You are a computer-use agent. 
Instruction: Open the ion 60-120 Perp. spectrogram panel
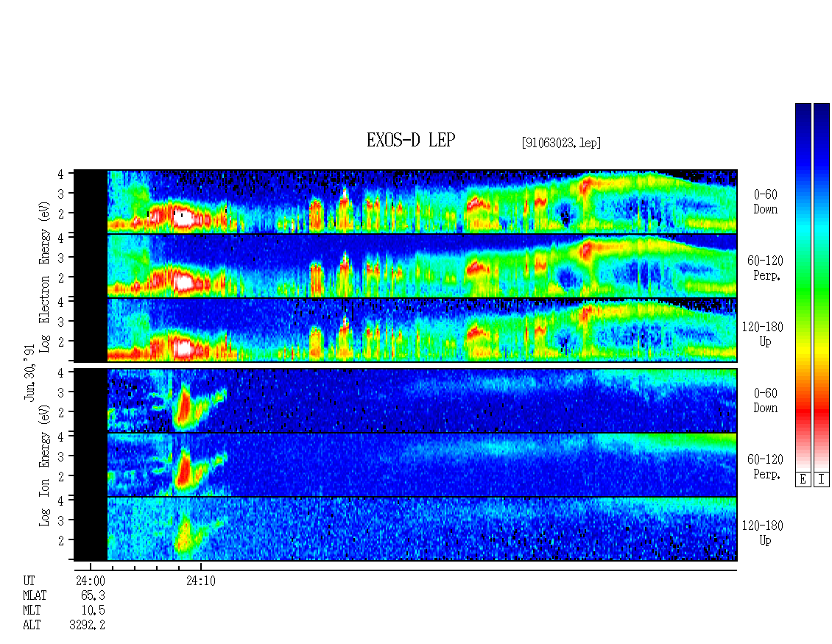[406, 464]
